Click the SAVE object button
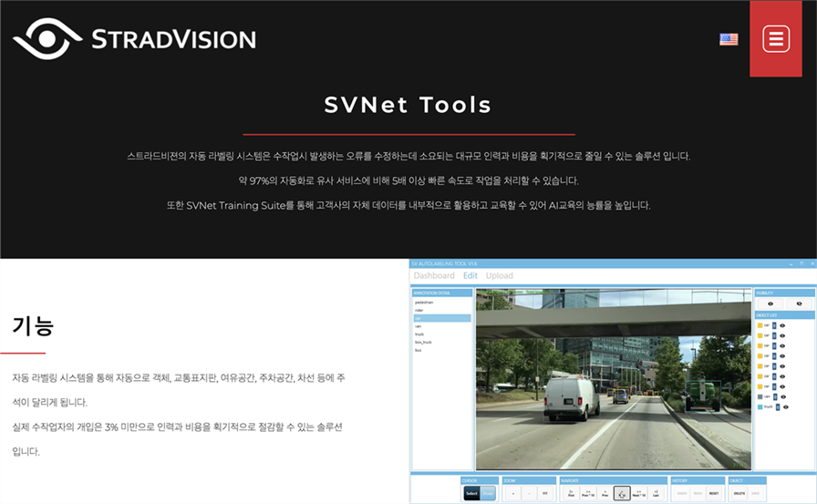Image resolution: width=817 pixels, height=504 pixels. pos(756,493)
